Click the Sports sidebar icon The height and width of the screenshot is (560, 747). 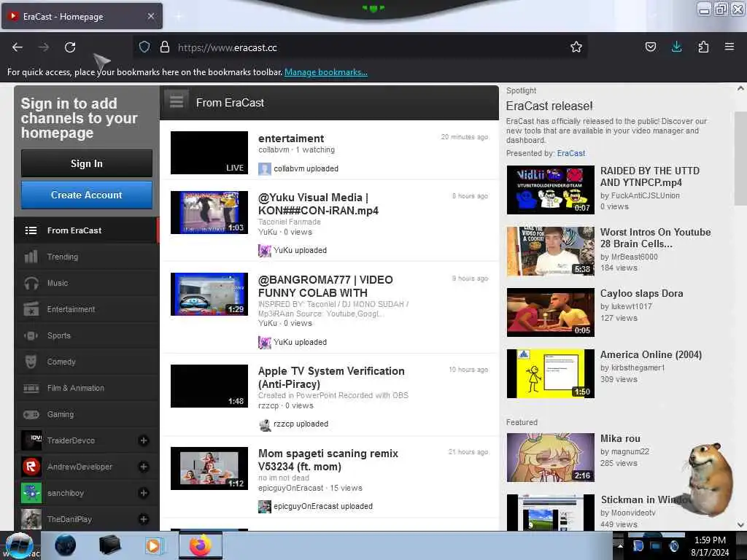31,335
